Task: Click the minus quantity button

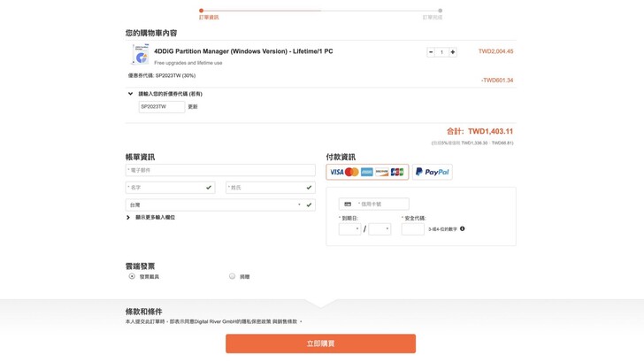Action: click(431, 52)
